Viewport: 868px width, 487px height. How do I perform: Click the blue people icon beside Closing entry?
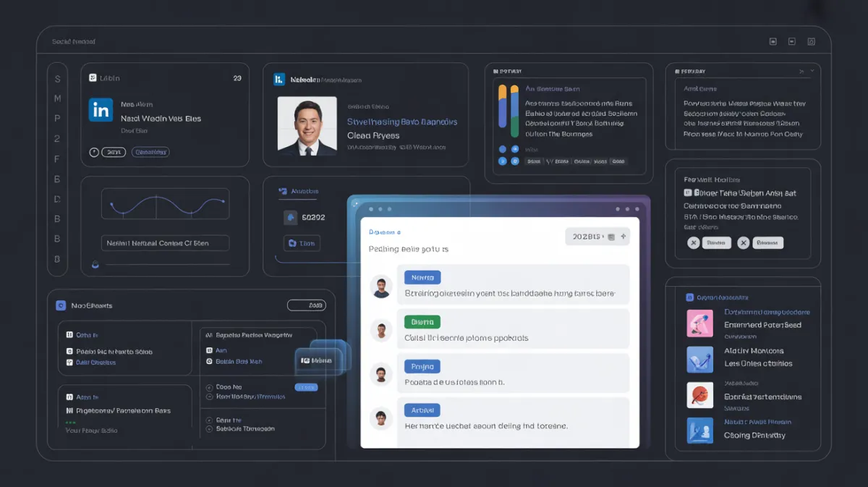click(699, 431)
